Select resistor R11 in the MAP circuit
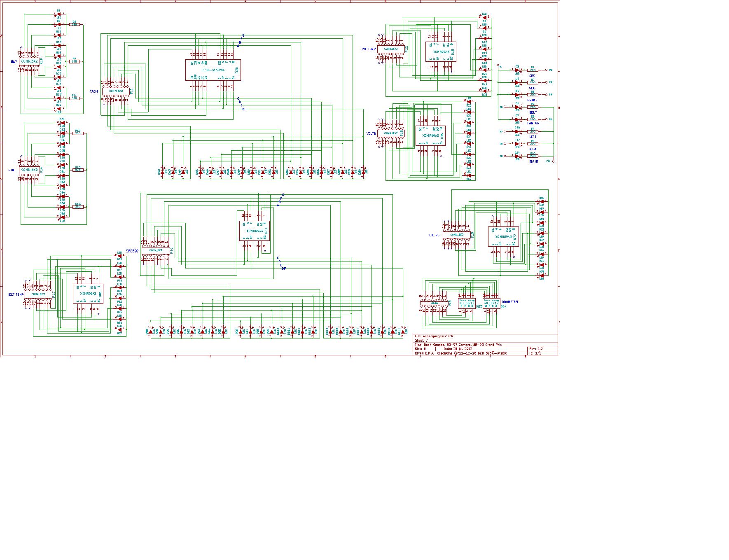This screenshot has height=560, width=729. pyautogui.click(x=75, y=98)
